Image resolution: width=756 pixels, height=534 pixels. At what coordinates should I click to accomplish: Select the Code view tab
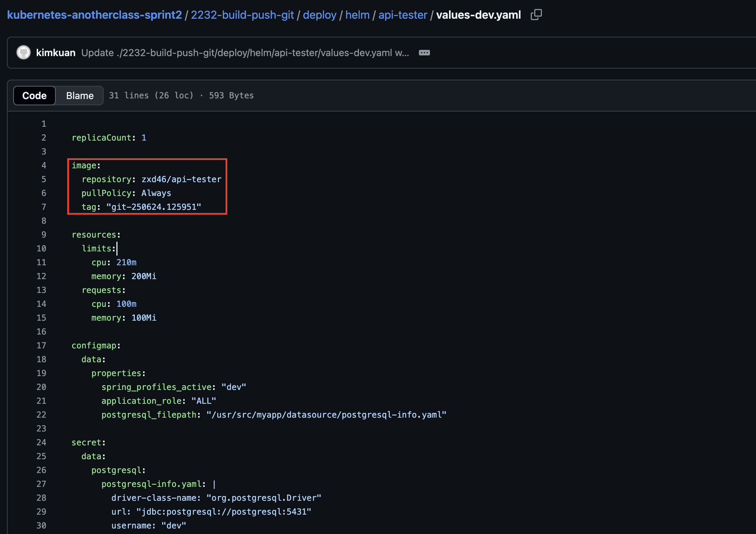pyautogui.click(x=34, y=96)
